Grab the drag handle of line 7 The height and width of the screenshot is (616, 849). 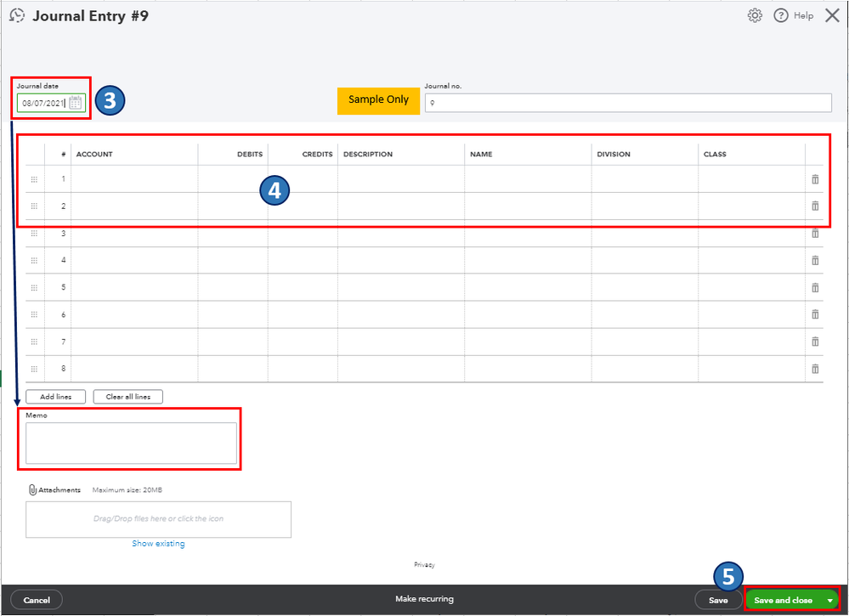[x=34, y=342]
